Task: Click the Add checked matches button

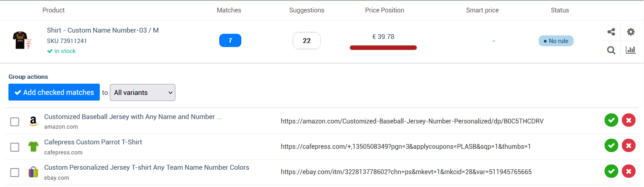Action: [x=54, y=92]
